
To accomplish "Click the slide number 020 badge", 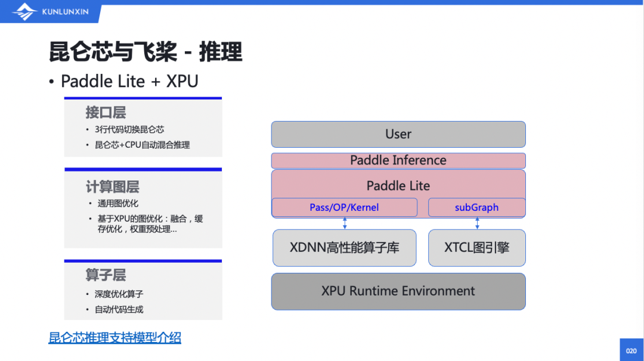I will tap(631, 350).
